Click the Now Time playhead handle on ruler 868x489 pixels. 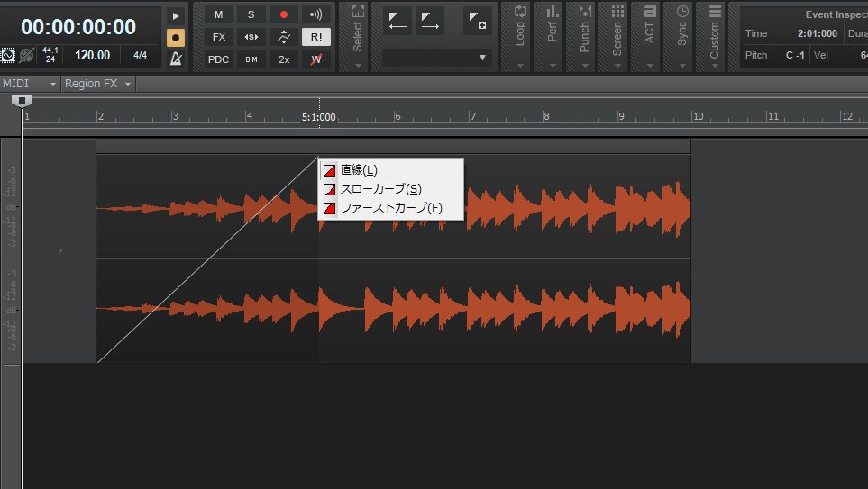pyautogui.click(x=22, y=100)
